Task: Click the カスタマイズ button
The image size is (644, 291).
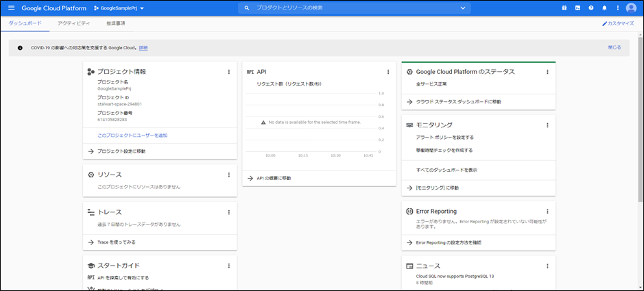Action: [x=618, y=23]
